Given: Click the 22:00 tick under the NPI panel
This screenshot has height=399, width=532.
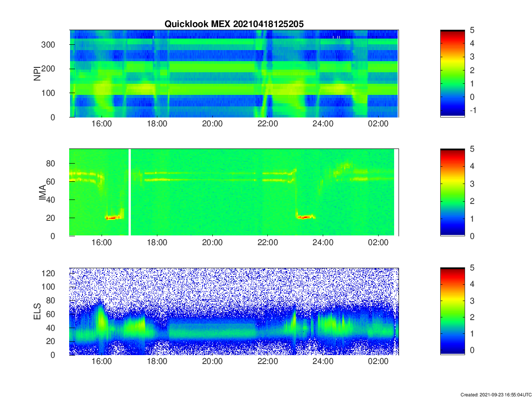Looking at the screenshot, I should 268,124.
